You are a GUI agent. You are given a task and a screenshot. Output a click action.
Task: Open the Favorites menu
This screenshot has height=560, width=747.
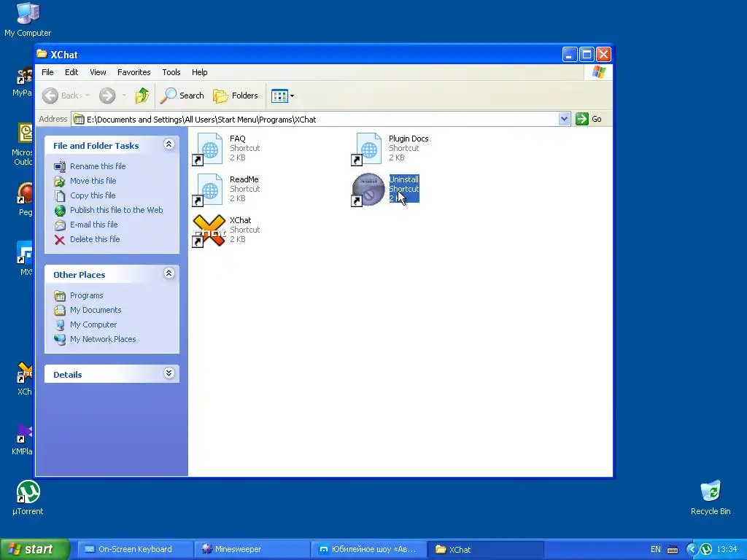(x=134, y=72)
